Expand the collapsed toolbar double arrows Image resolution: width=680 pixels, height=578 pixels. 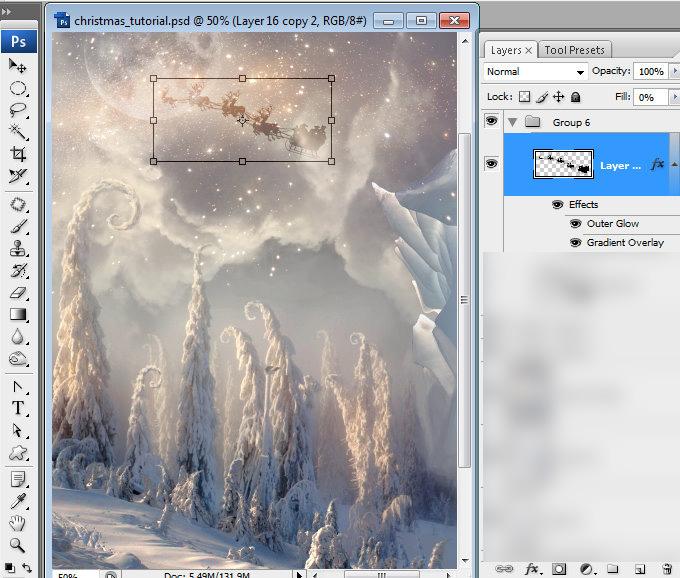(6, 12)
